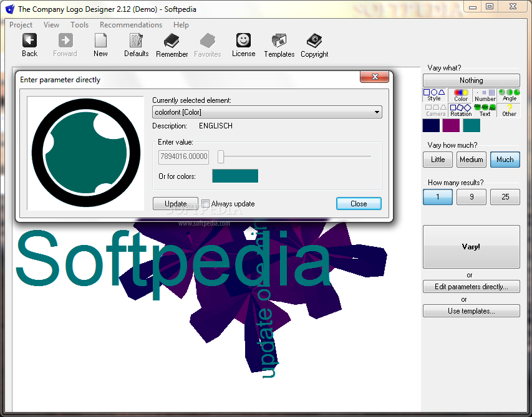Open the Recommendations menu
The height and width of the screenshot is (417, 532).
[130, 25]
